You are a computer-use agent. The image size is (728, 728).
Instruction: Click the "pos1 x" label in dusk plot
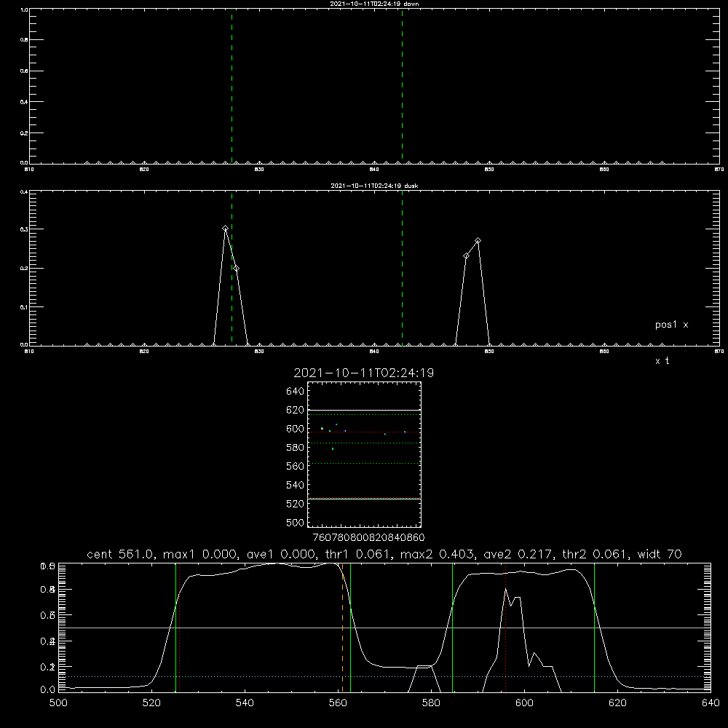pos(671,325)
